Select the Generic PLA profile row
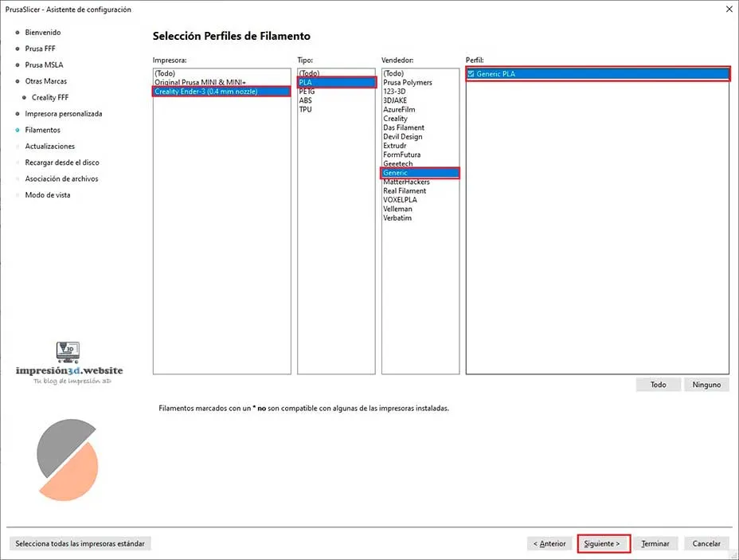 (x=597, y=73)
